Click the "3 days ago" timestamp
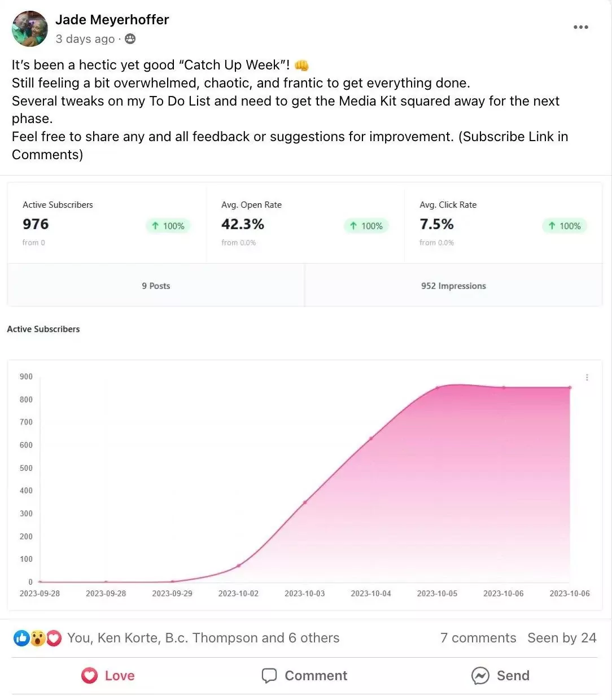The height and width of the screenshot is (700, 612). 85,39
